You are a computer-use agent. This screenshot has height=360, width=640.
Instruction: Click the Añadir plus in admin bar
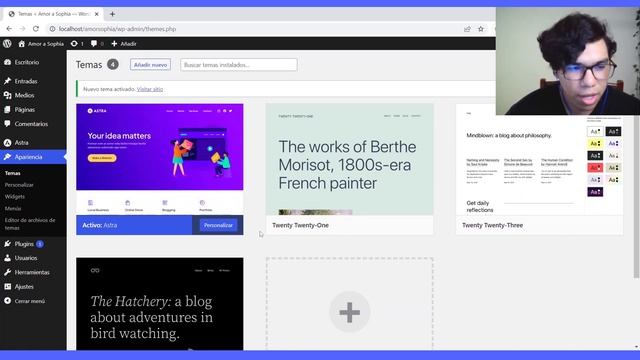click(114, 44)
